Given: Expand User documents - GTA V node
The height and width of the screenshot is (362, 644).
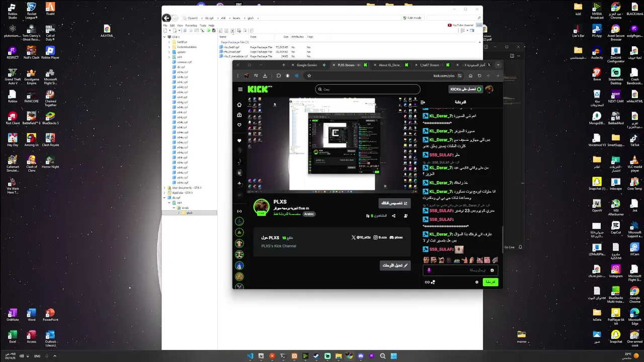Looking at the screenshot, I should pos(165,188).
